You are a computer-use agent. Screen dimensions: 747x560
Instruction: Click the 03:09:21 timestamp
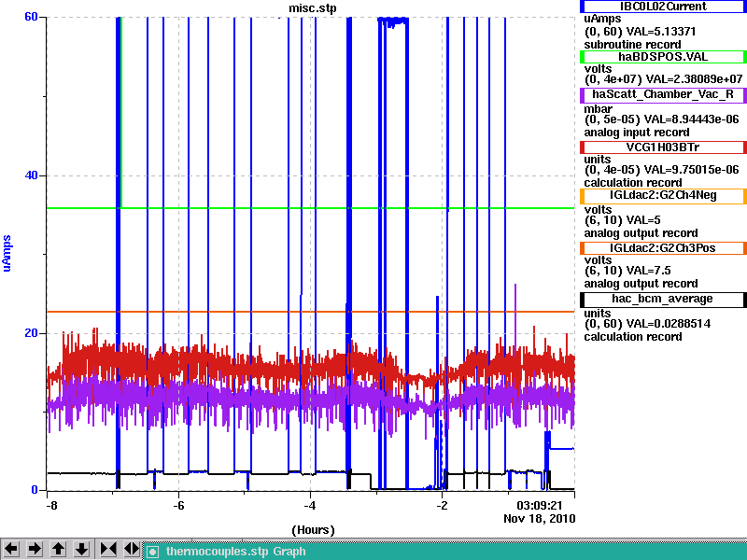coord(540,505)
